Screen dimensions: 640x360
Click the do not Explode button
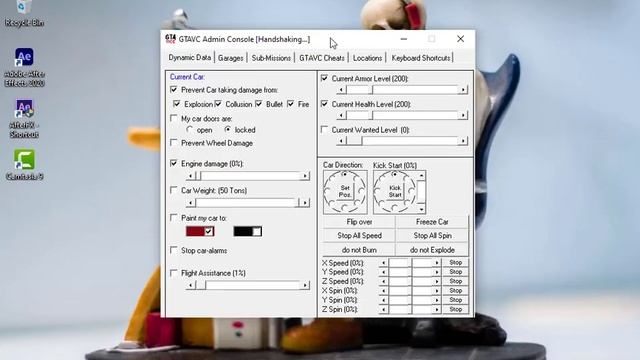click(432, 250)
